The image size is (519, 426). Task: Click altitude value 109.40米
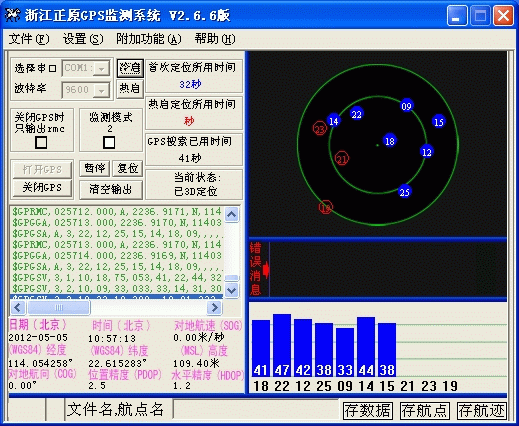coord(196,363)
